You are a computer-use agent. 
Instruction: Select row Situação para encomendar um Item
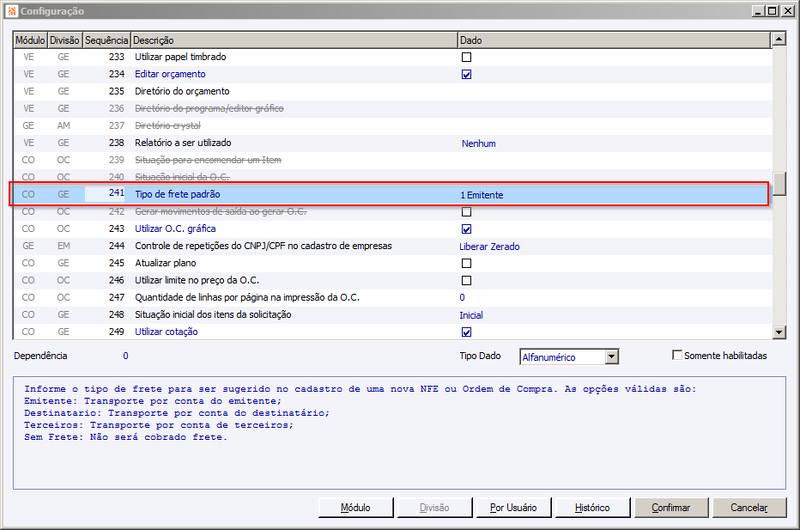tap(390, 160)
